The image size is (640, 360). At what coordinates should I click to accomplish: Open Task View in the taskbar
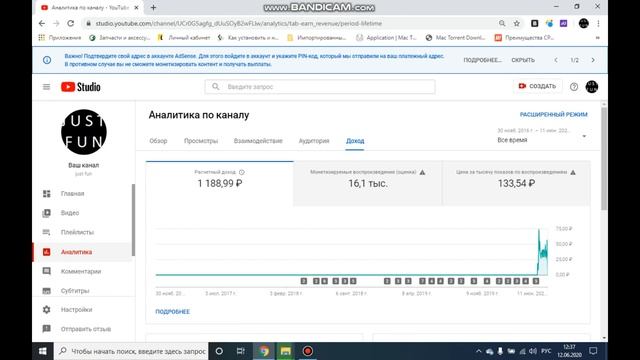coord(241,351)
